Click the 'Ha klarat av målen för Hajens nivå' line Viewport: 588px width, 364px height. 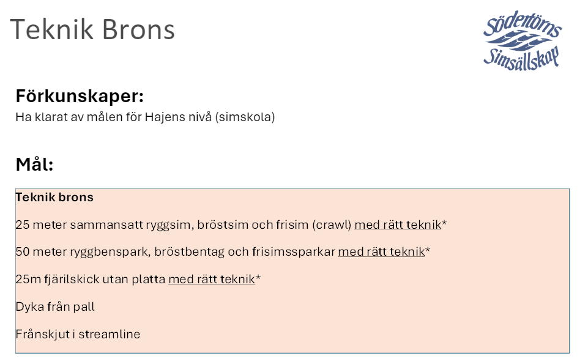145,117
